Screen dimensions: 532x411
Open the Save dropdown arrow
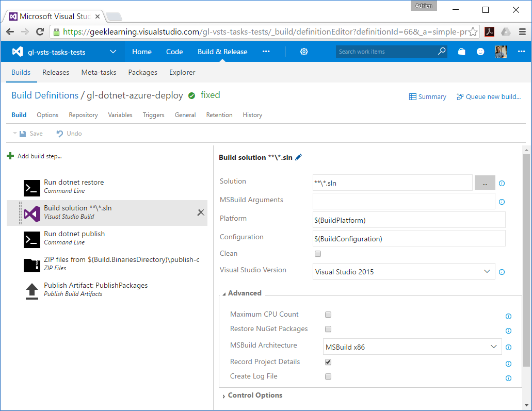pyautogui.click(x=14, y=133)
